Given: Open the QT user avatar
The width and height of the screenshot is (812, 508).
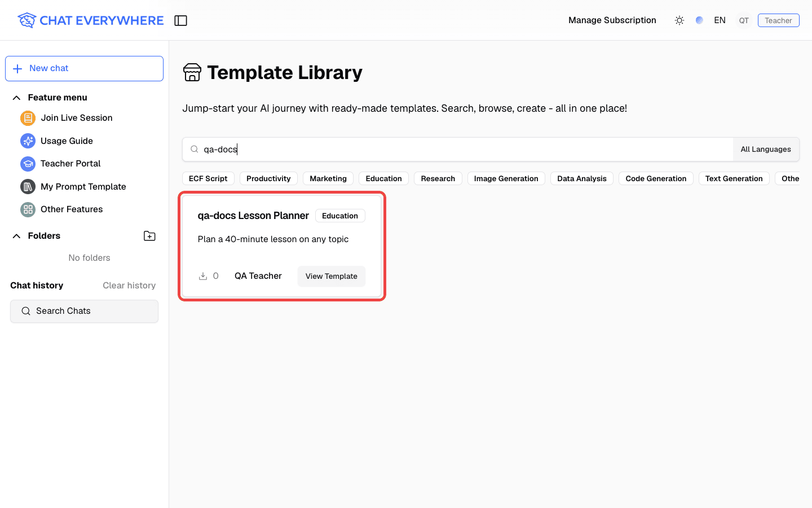Looking at the screenshot, I should point(744,20).
